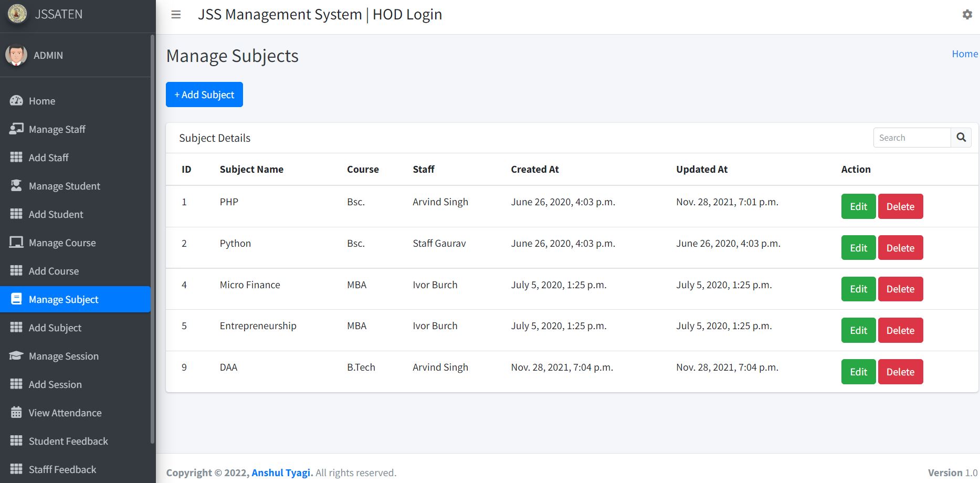
Task: Select Add Session in the sidebar
Action: pos(55,384)
